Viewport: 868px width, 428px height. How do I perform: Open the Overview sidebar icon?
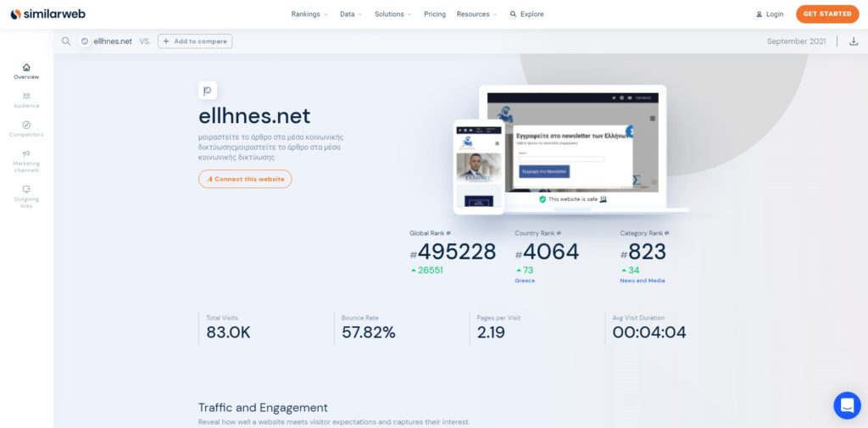point(26,68)
